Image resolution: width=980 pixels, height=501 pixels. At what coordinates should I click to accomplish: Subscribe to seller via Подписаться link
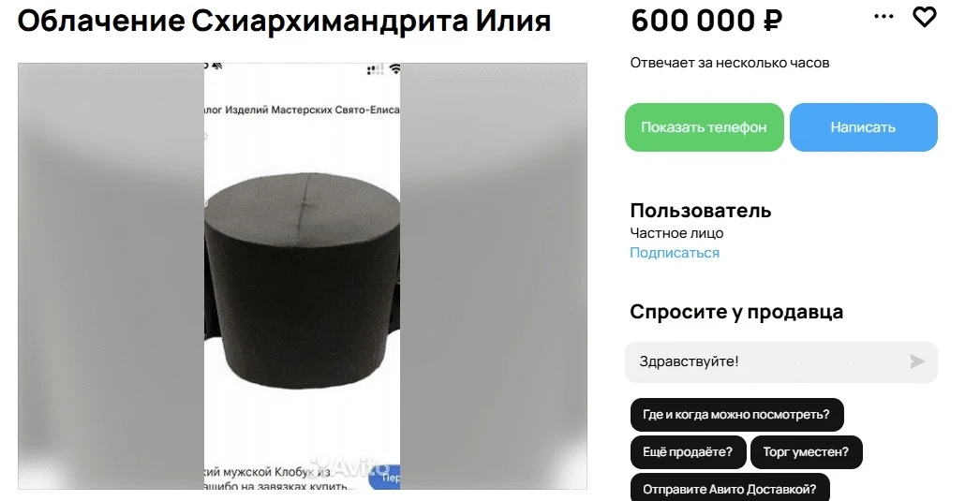click(675, 253)
